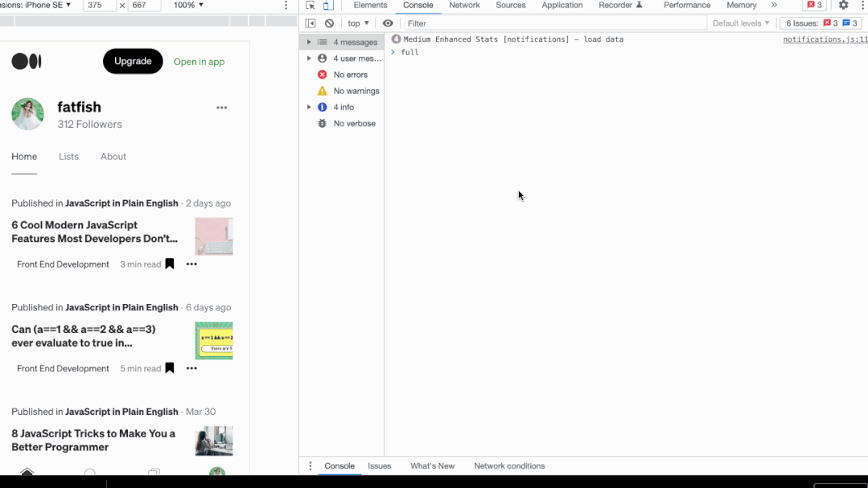
Task: Select the inspect element picker icon
Action: click(310, 6)
